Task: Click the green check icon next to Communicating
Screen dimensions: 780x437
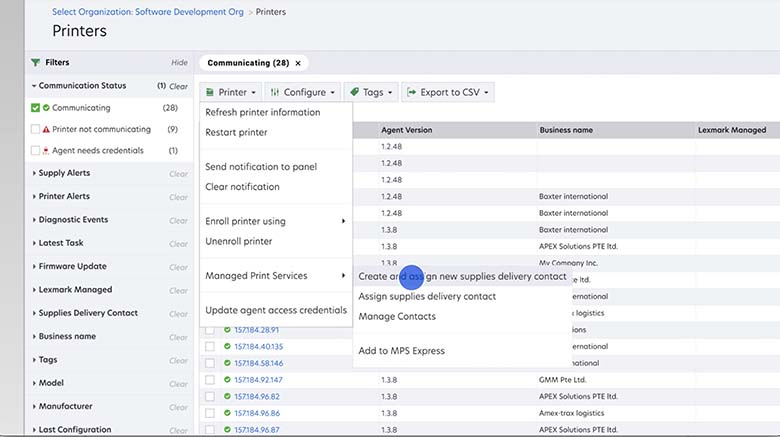Action: click(46, 108)
